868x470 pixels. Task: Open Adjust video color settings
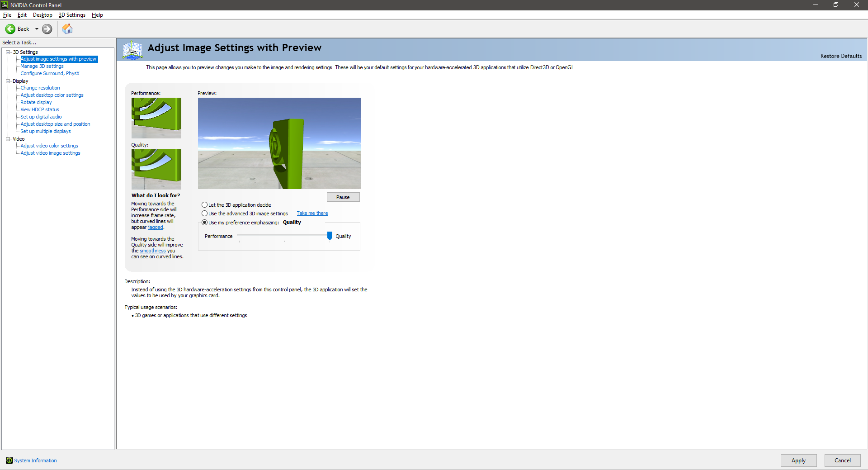click(49, 146)
